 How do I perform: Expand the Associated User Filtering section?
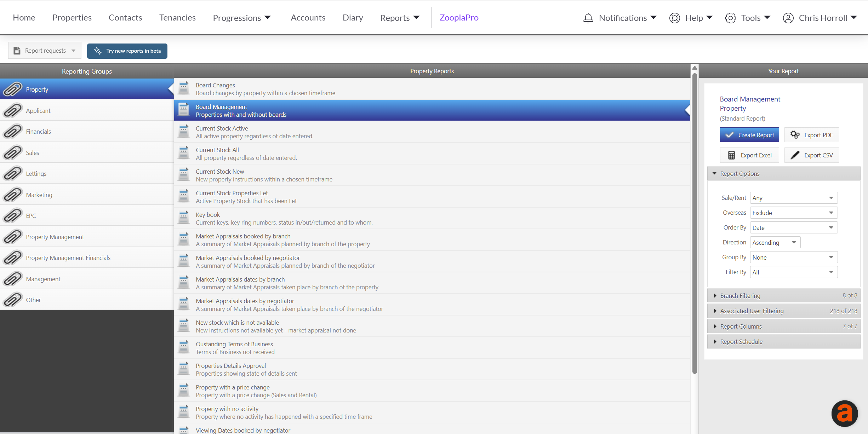pos(784,311)
